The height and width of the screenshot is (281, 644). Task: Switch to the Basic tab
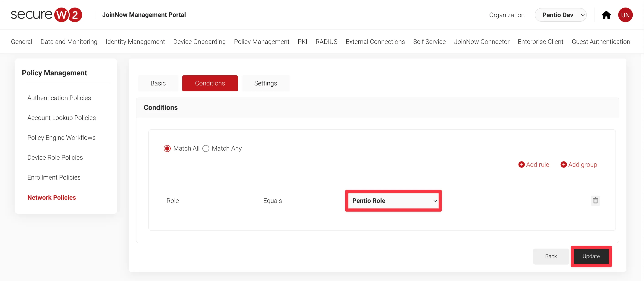[158, 83]
